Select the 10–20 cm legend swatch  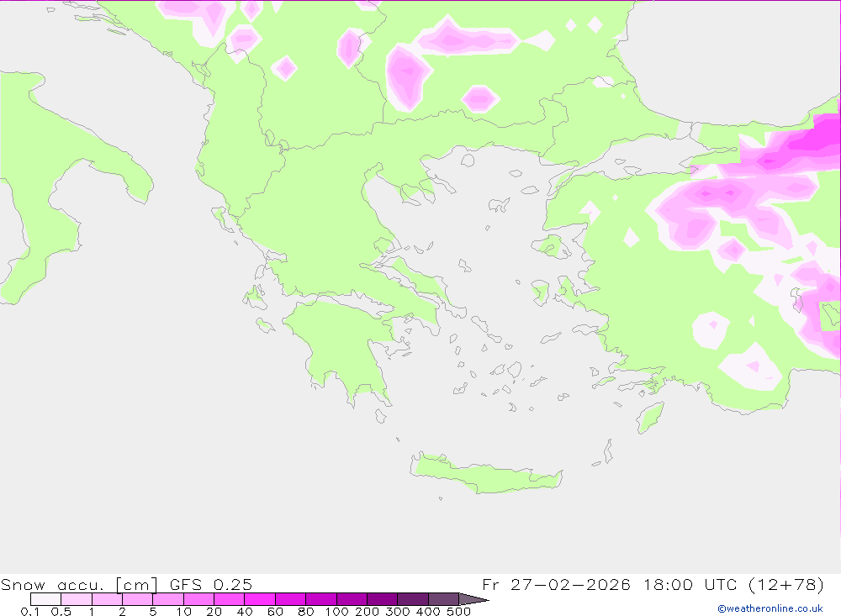(198, 599)
